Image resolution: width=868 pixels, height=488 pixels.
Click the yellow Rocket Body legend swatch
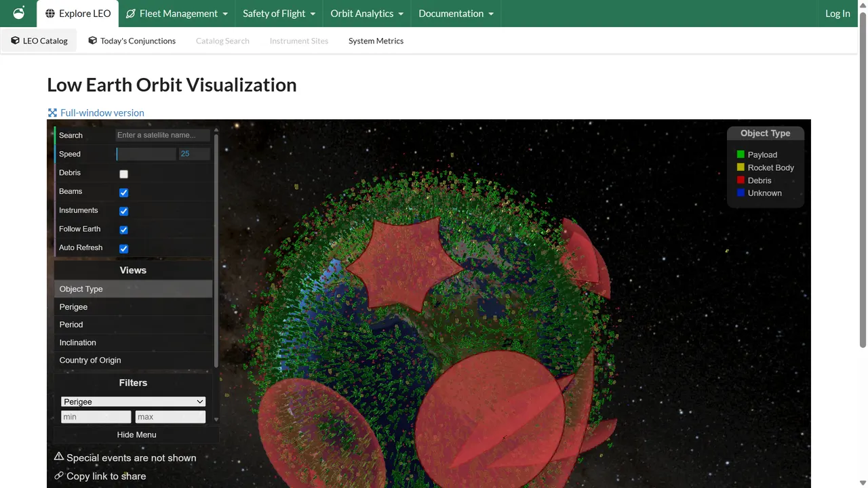(x=741, y=167)
